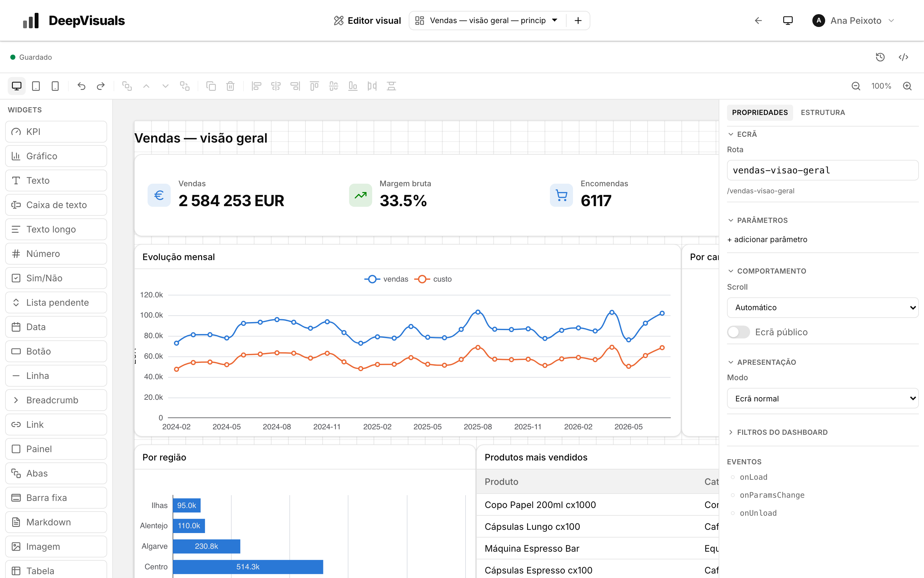The width and height of the screenshot is (924, 578).
Task: Align widgets to vertical middle
Action: [x=334, y=86]
